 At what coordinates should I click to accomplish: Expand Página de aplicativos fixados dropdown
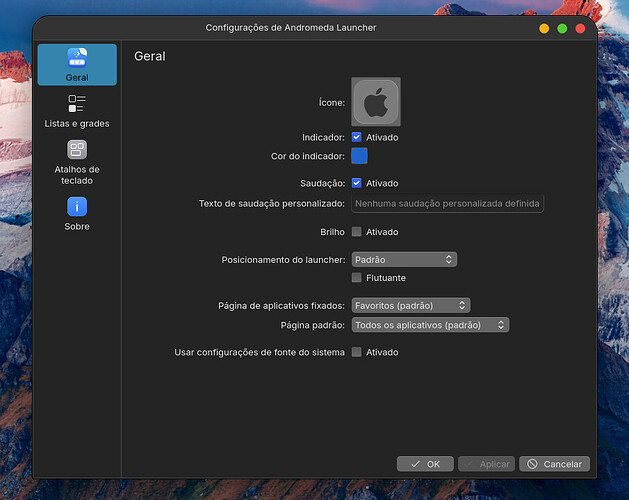pos(411,305)
